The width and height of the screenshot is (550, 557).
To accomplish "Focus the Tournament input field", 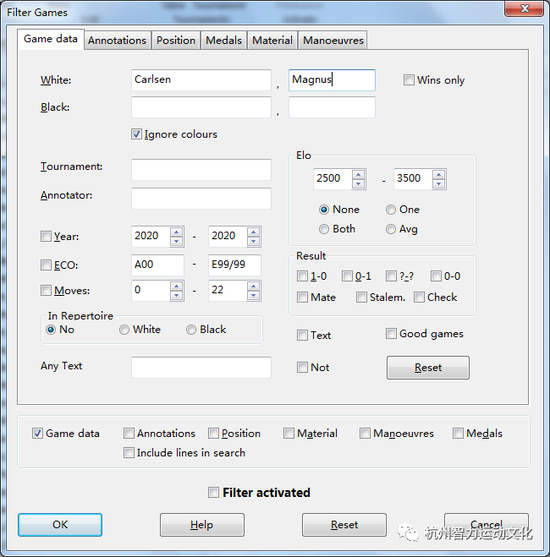I will point(201,170).
